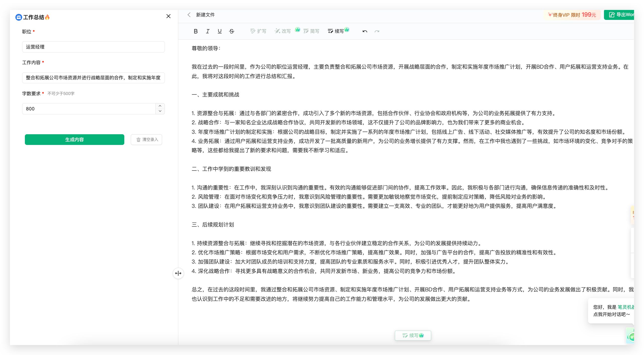Decrease word count with down stepper arrow

(160, 111)
